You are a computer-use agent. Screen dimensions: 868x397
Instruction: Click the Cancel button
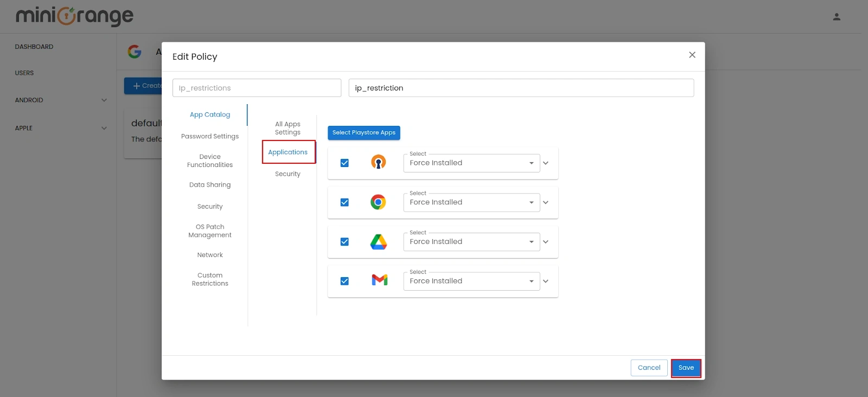(x=649, y=368)
